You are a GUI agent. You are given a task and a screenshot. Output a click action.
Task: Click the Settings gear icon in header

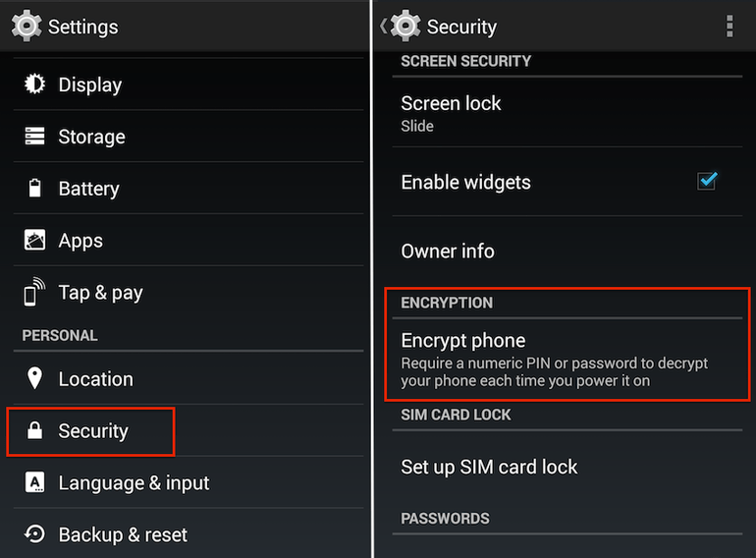click(x=27, y=27)
